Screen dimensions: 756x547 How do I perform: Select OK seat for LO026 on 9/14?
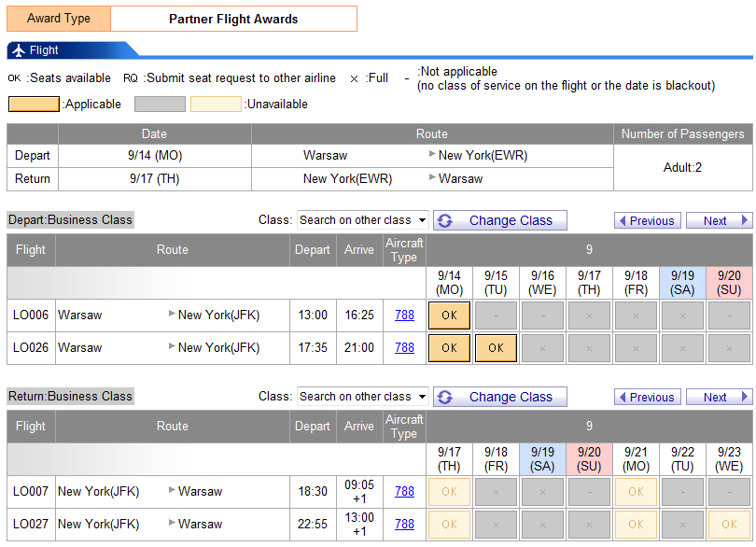coord(449,348)
